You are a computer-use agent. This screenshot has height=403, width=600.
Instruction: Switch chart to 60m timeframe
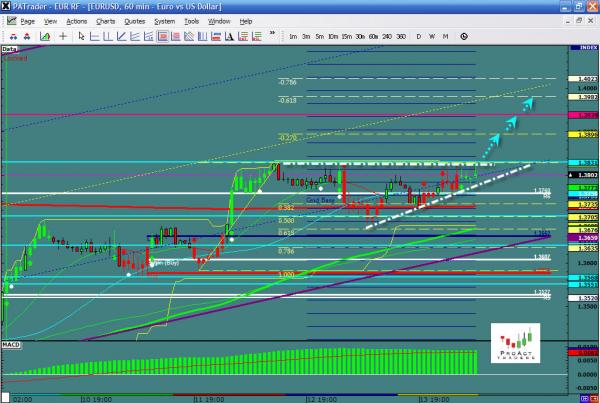click(x=372, y=35)
